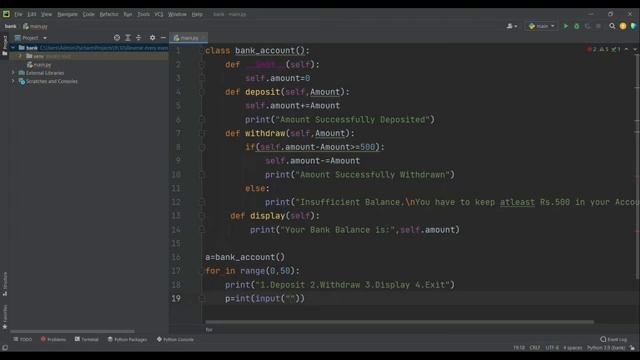640x360 pixels.
Task: Open the user account icon menu
Action: (x=511, y=26)
